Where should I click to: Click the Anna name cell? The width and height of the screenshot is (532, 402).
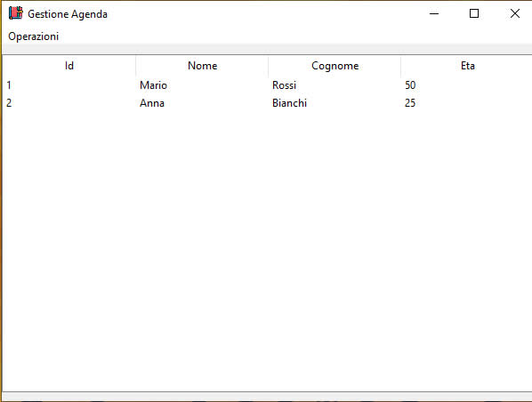coord(152,103)
